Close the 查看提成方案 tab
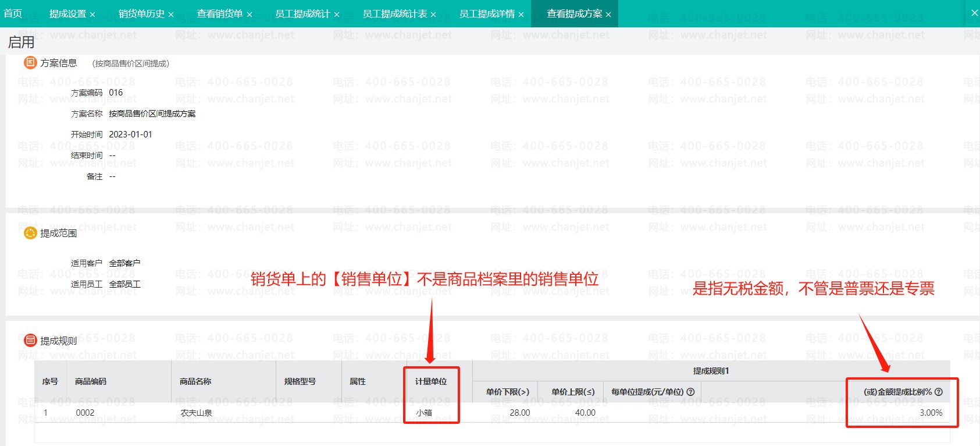This screenshot has width=980, height=446. tap(608, 15)
